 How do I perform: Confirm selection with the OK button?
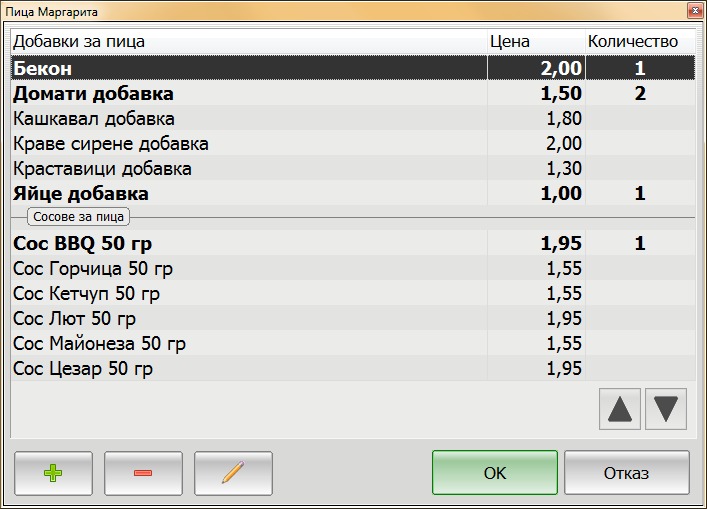(495, 473)
